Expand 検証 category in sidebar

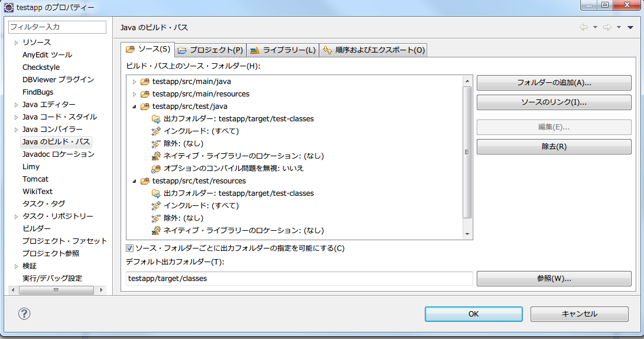tap(16, 266)
